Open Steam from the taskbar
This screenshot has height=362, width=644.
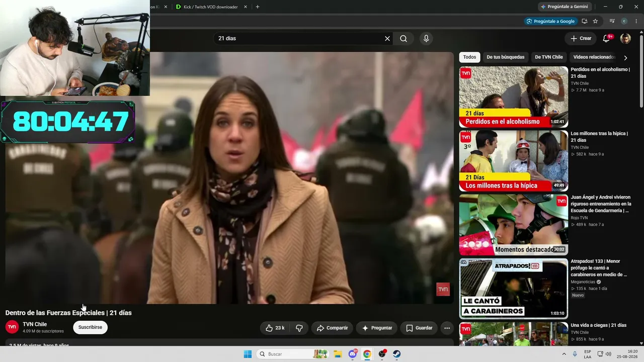pyautogui.click(x=397, y=354)
